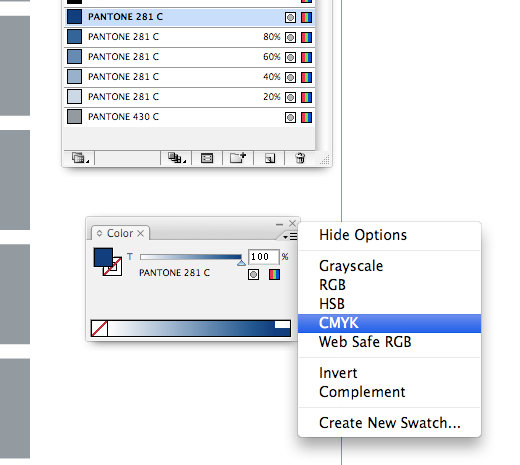Viewport: 520px width, 465px height.
Task: Click the fill color box in Color panel
Action: [x=103, y=257]
